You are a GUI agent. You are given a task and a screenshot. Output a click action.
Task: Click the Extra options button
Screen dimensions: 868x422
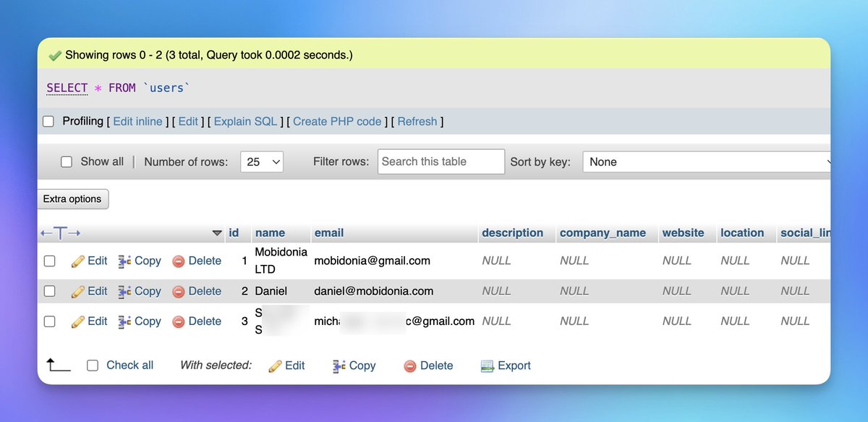72,199
